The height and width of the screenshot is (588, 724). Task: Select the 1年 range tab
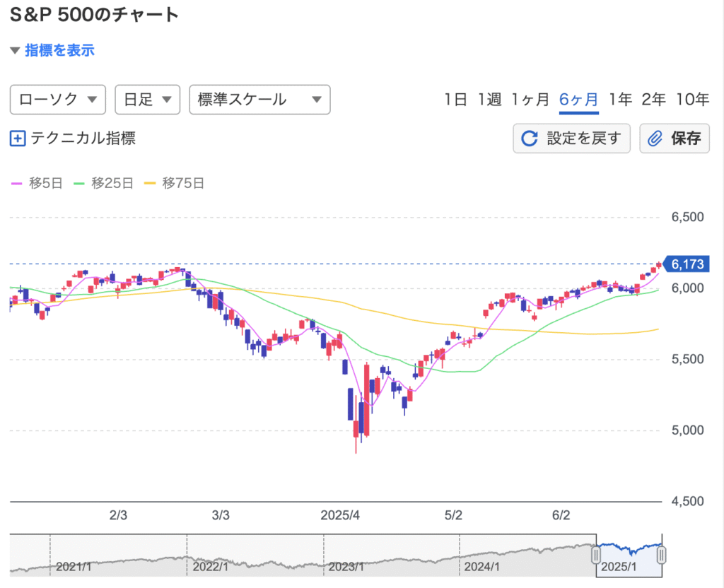pyautogui.click(x=620, y=99)
